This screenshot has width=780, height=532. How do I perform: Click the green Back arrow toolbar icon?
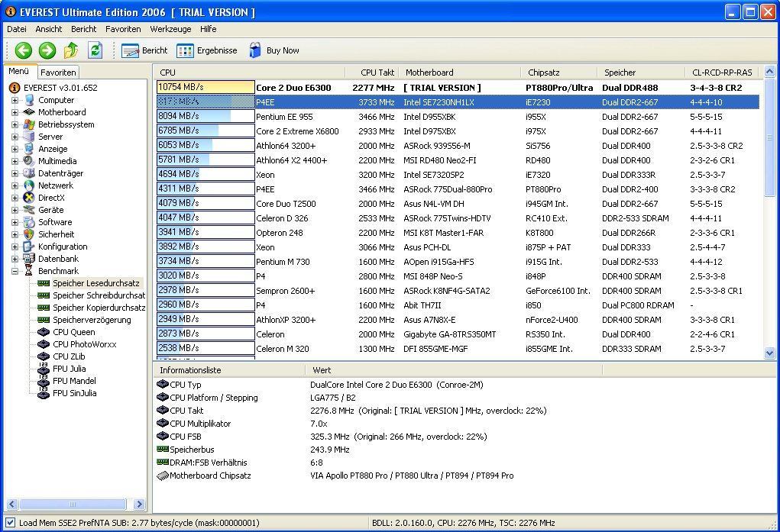tap(24, 50)
